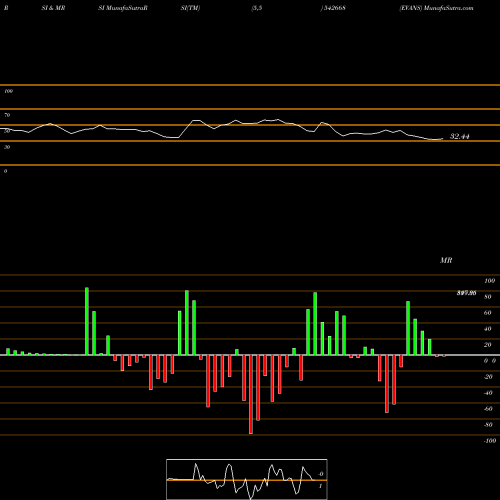Image resolution: width=500 pixels, height=500 pixels.
Task: Click the '70' level label on RSI chart
Action: tap(7, 115)
